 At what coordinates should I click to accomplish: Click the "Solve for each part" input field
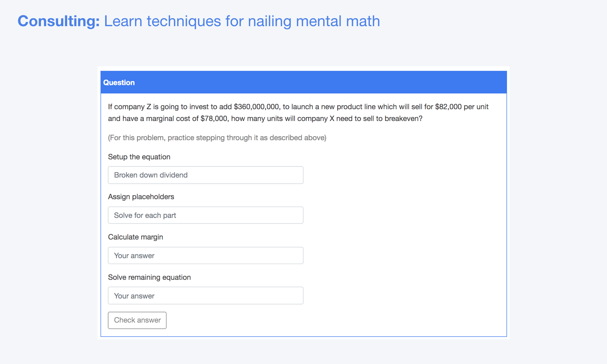pyautogui.click(x=205, y=215)
